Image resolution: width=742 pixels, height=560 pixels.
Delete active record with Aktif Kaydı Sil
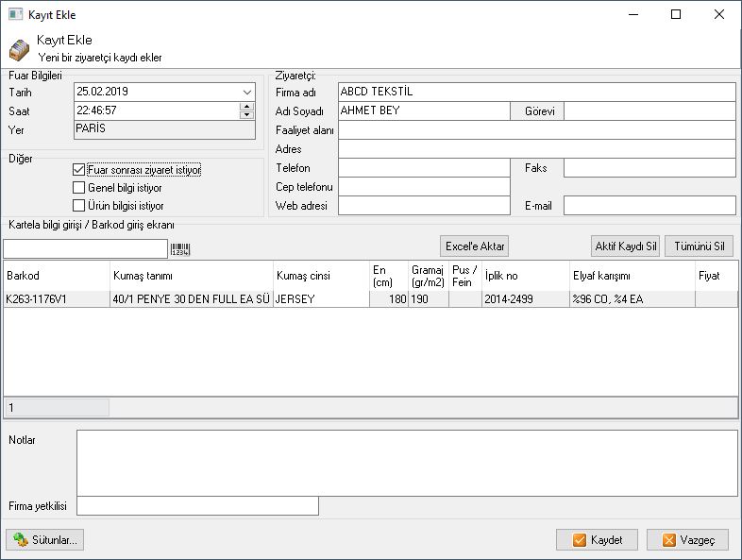pos(625,246)
